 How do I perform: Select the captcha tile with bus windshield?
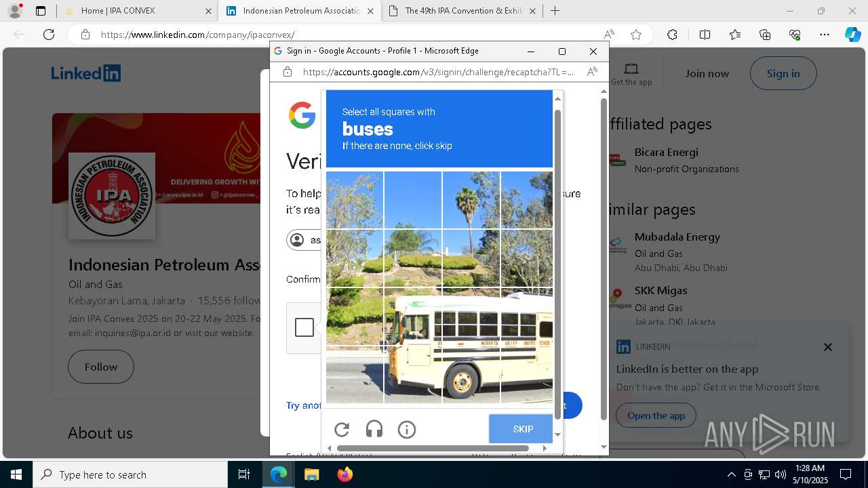point(413,317)
